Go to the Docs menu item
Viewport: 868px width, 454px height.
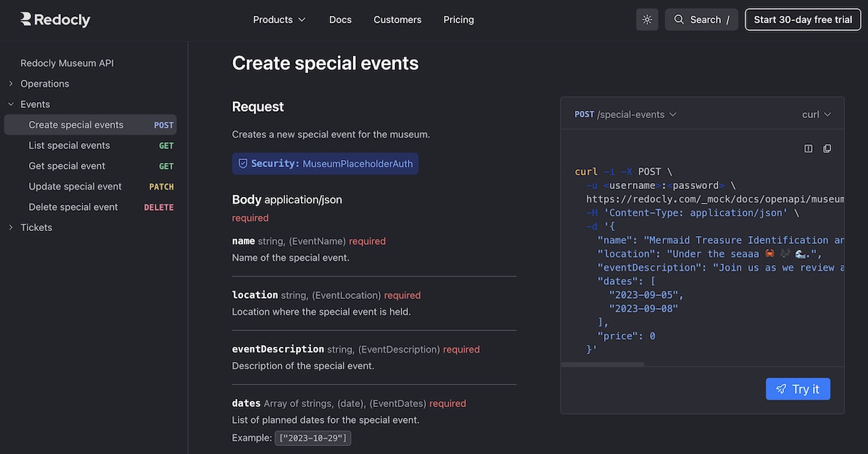click(x=340, y=20)
